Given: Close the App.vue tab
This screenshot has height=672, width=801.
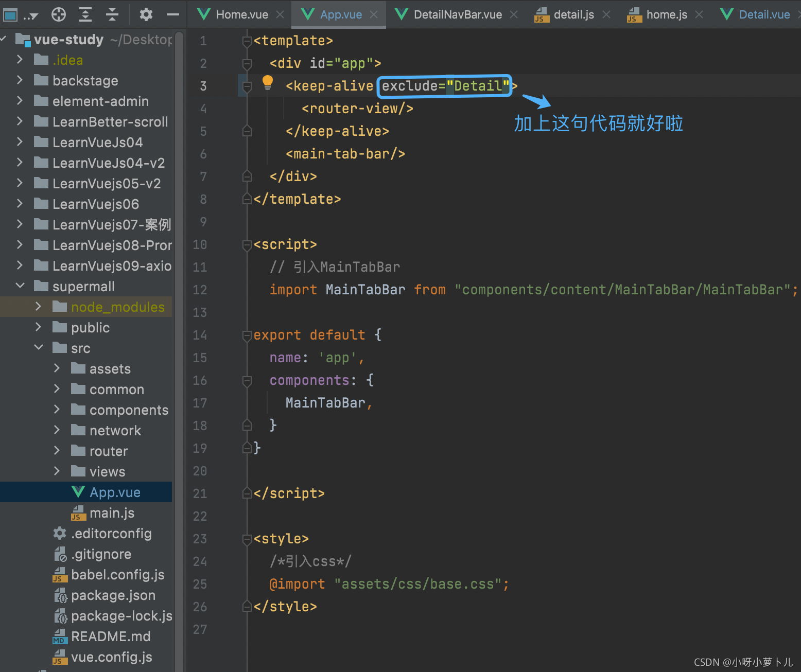Looking at the screenshot, I should point(374,14).
